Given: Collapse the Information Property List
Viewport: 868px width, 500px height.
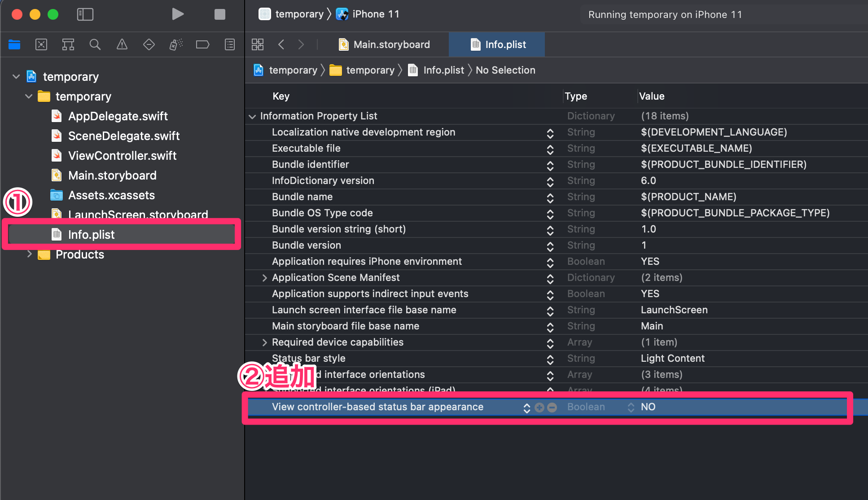Looking at the screenshot, I should [x=253, y=116].
